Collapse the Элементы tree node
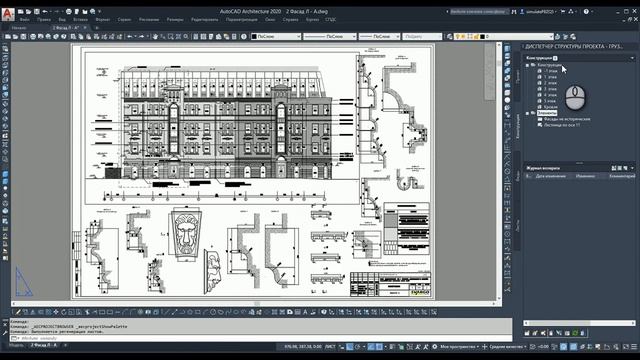This screenshot has height=360, width=640. tap(527, 113)
